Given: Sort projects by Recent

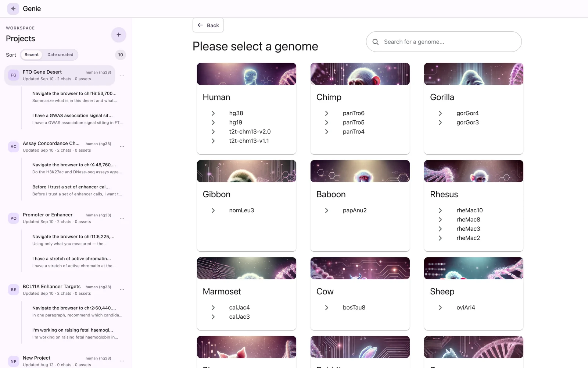Looking at the screenshot, I should click(32, 54).
